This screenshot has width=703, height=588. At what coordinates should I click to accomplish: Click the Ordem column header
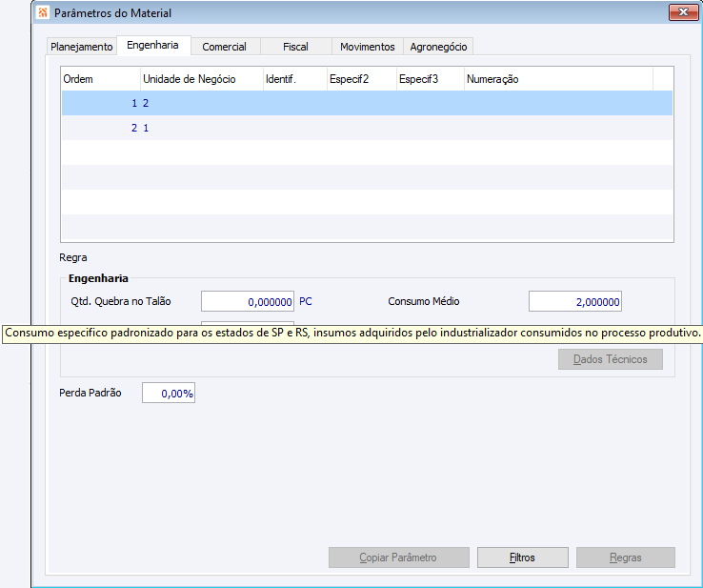tap(101, 79)
